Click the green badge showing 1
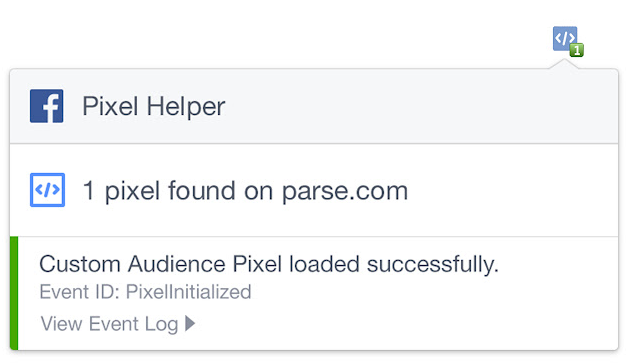The height and width of the screenshot is (363, 628). 577,50
